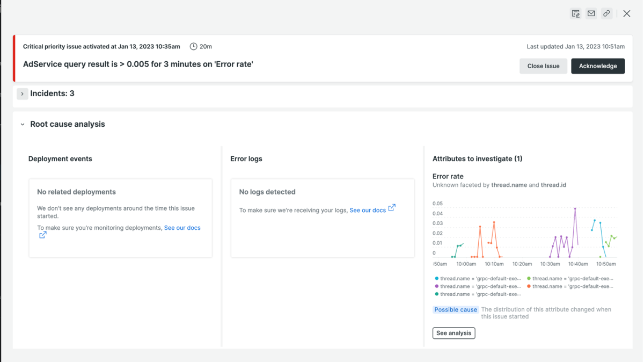The width and height of the screenshot is (644, 362).
Task: Click the clock icon beside 20m duration
Action: [x=193, y=47]
